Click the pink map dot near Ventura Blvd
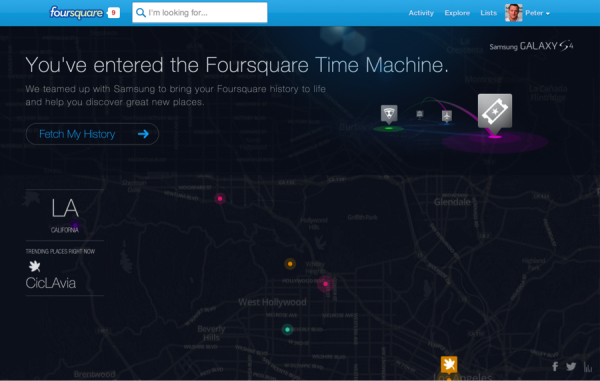 tap(220, 199)
